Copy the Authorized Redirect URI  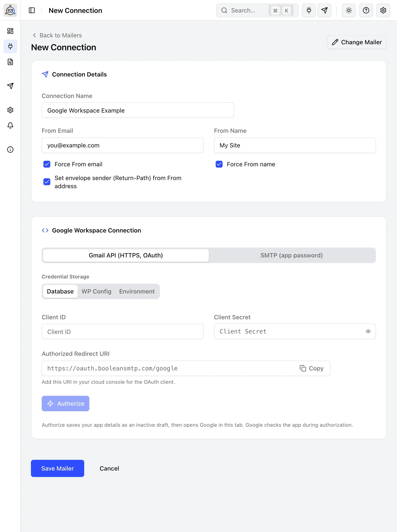(311, 368)
